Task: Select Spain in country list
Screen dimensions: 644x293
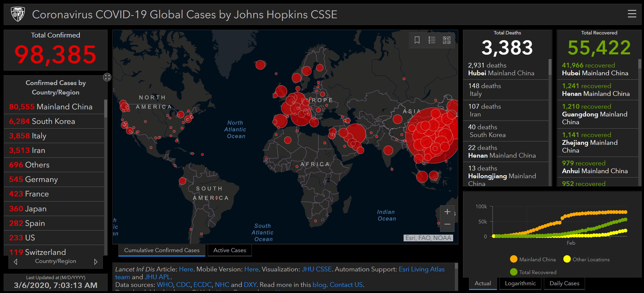Action: point(54,223)
